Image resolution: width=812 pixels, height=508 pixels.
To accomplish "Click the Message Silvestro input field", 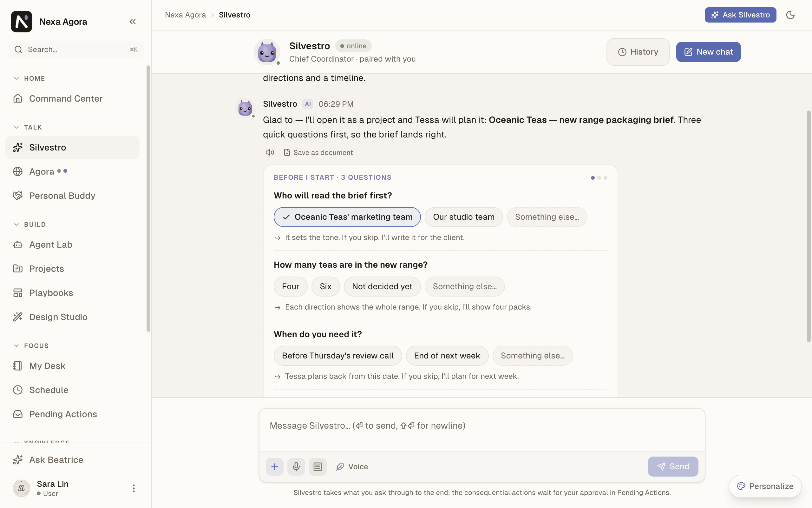I will point(482,430).
